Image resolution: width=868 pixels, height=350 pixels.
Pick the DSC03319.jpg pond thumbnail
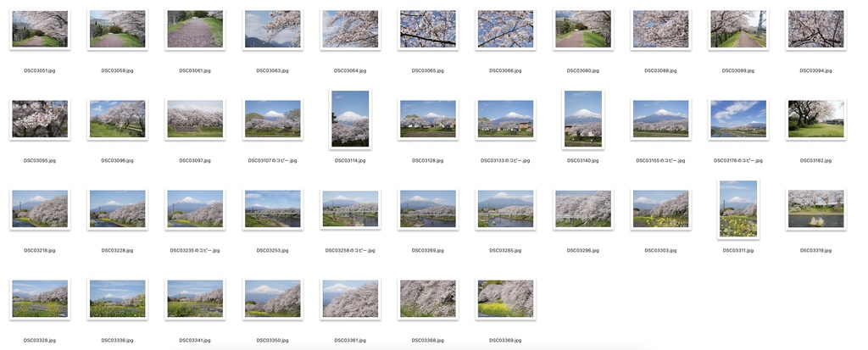(816, 209)
